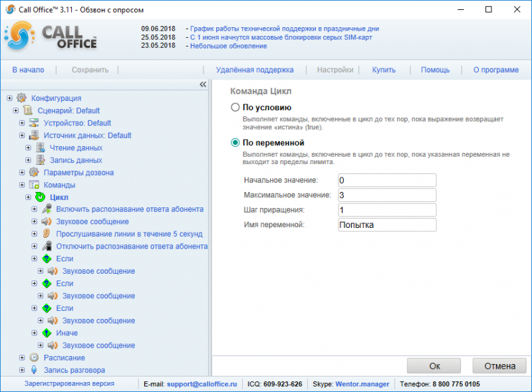Click the Расписание clock icon

pos(34,357)
